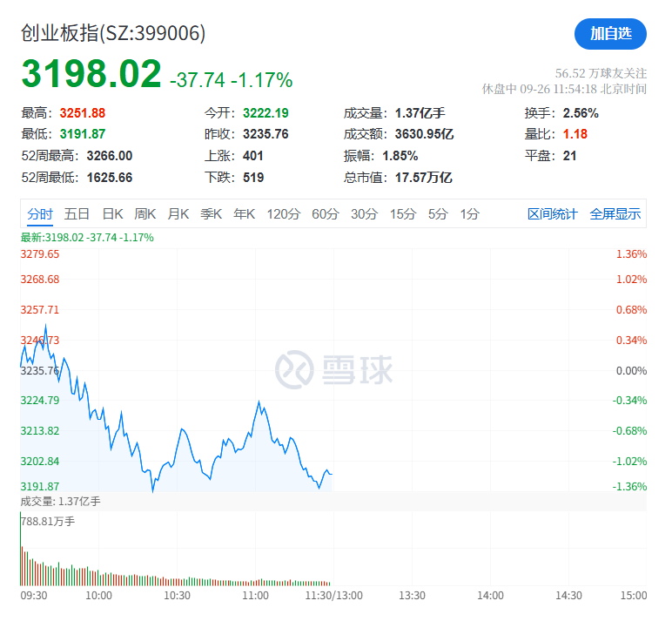
Task: Open 区间统计 range statistics
Action: [552, 214]
